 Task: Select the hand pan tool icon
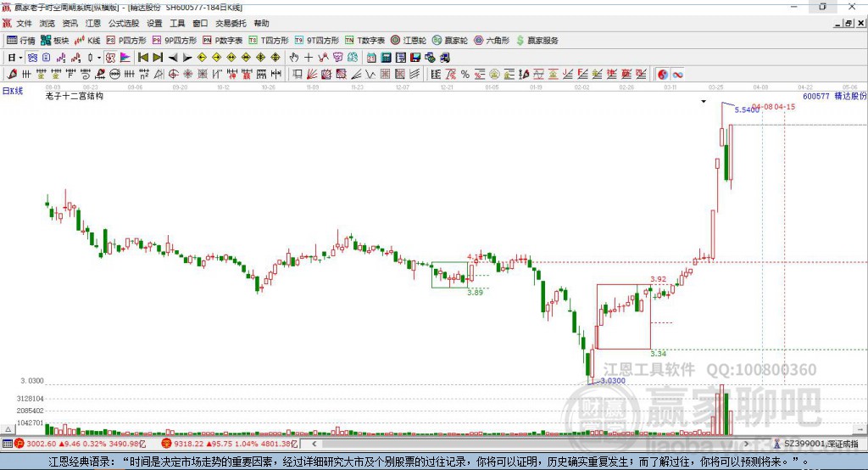coord(293,58)
